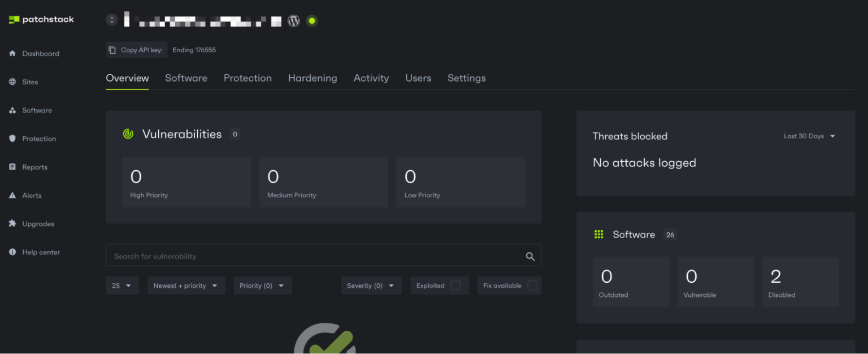Open Reports from the left sidebar
The width and height of the screenshot is (868, 354).
coord(35,166)
